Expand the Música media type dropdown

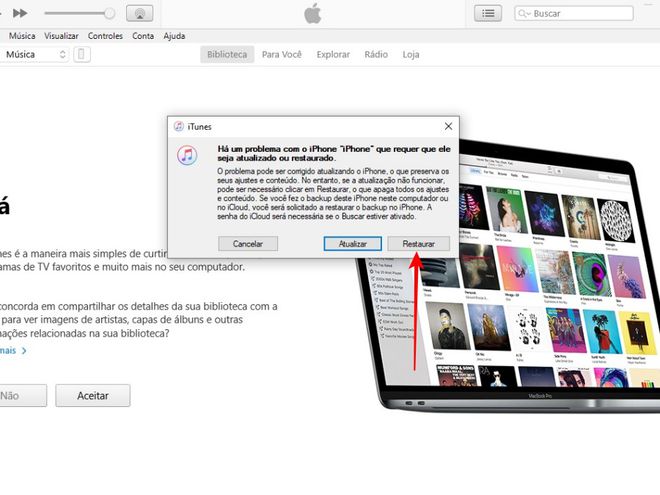pyautogui.click(x=35, y=54)
